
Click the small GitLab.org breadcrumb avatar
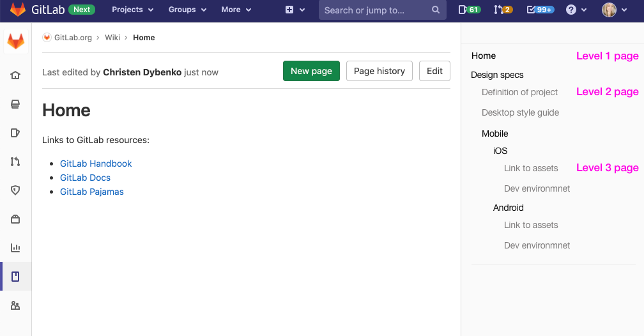(47, 38)
